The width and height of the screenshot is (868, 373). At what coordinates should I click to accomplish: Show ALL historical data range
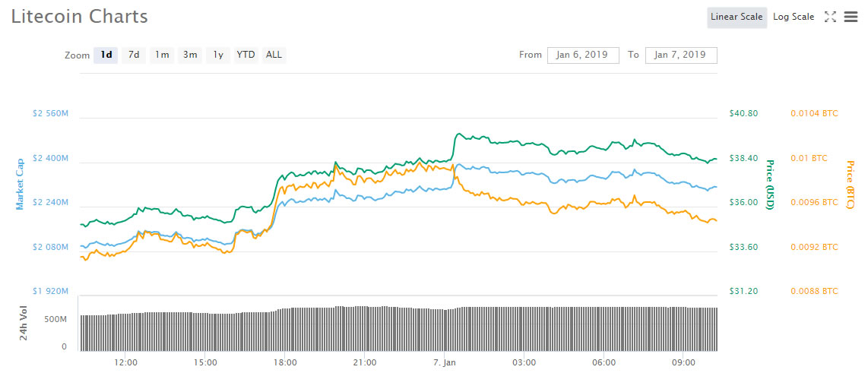tap(274, 55)
